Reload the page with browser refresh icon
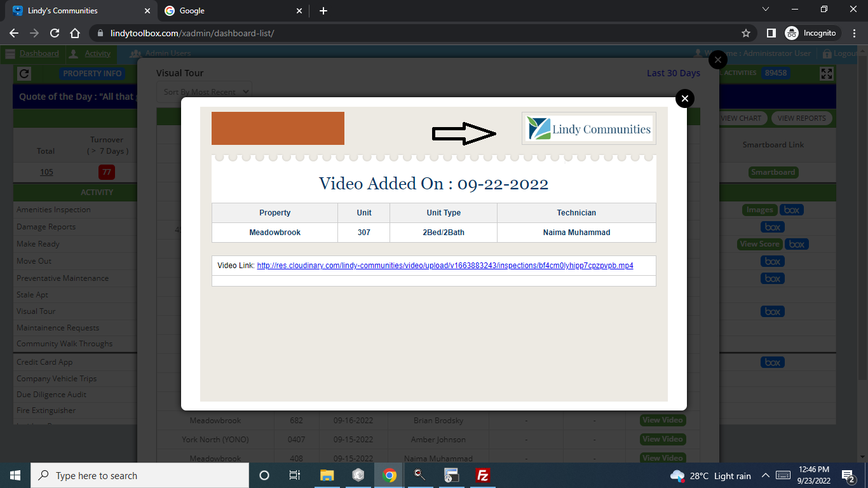Image resolution: width=868 pixels, height=488 pixels. pos(55,33)
